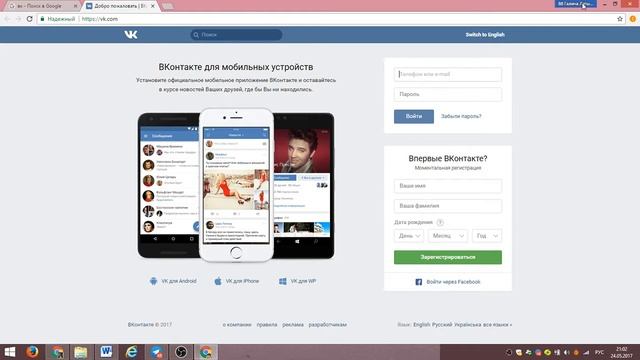This screenshot has height=360, width=640.
Task: Click the Chrome profile name button
Action: tap(576, 4)
